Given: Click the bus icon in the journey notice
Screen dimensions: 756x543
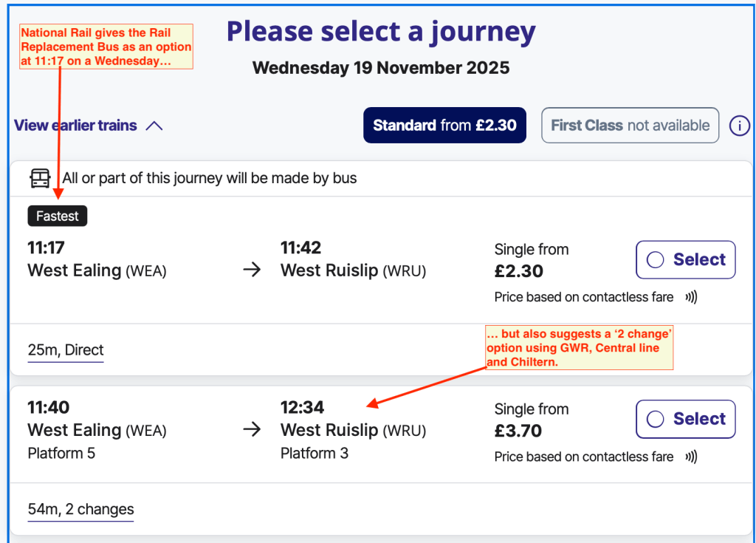Looking at the screenshot, I should 40,178.
